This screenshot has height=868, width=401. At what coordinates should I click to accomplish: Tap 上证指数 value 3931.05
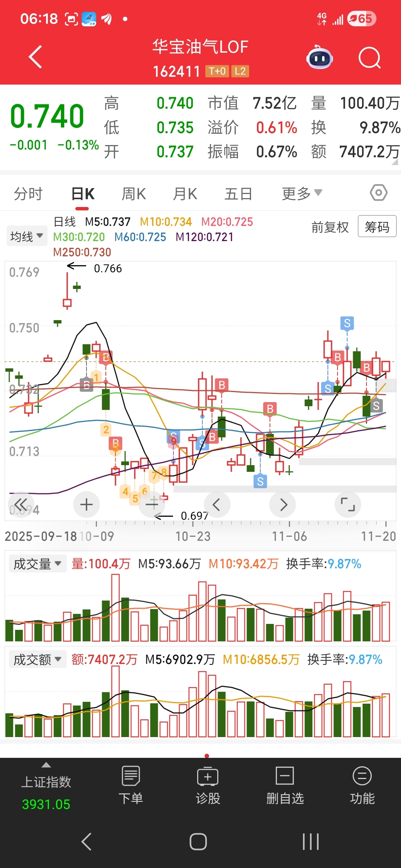click(46, 804)
